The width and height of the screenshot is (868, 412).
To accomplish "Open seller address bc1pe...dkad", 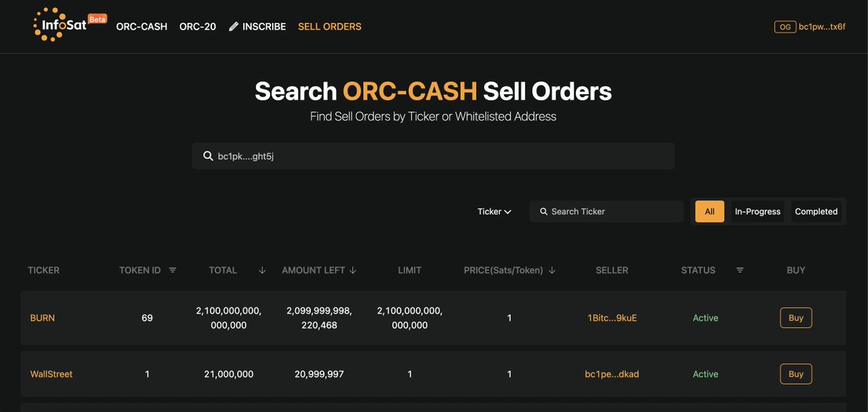I will [612, 374].
